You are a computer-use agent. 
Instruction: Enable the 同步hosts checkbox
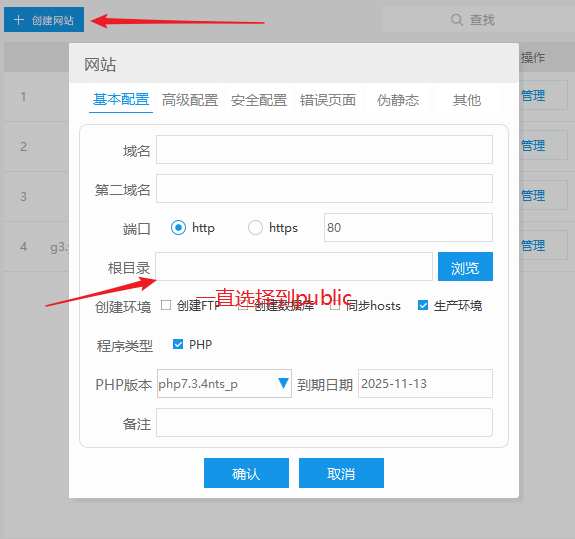tap(335, 305)
